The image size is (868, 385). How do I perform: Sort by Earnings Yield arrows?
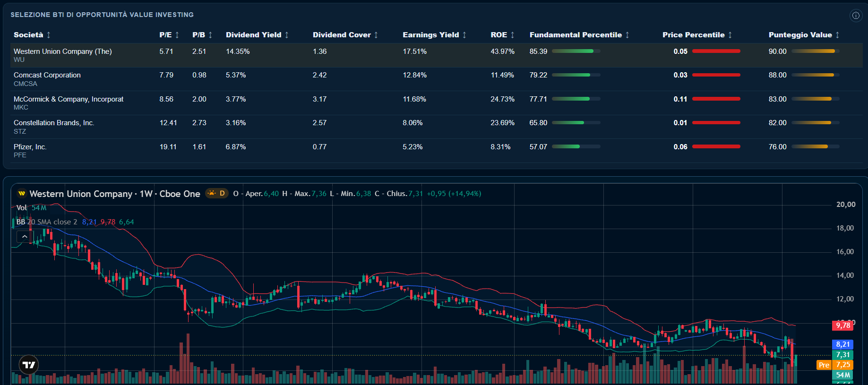click(464, 35)
